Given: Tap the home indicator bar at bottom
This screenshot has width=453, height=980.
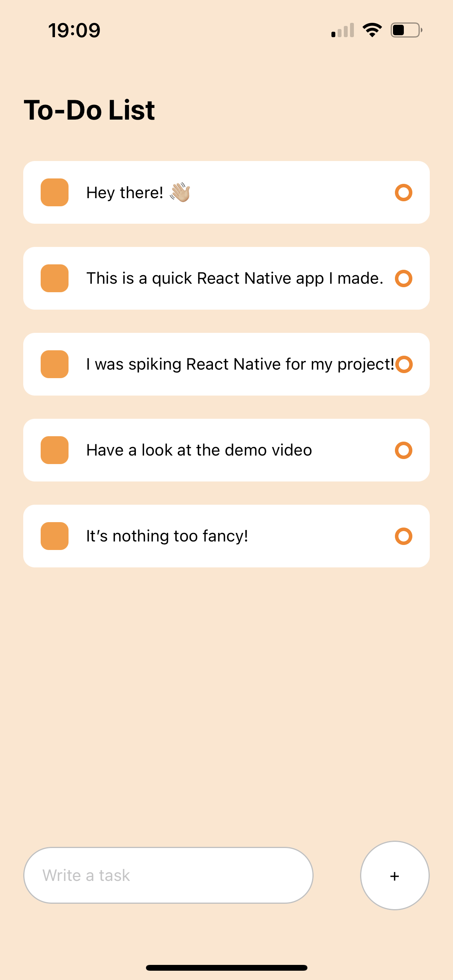Looking at the screenshot, I should pyautogui.click(x=226, y=968).
